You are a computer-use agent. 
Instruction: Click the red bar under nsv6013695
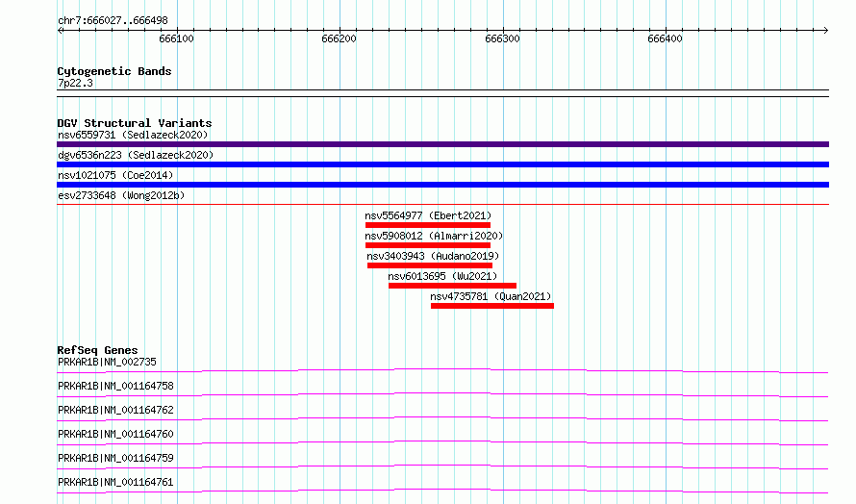(453, 286)
